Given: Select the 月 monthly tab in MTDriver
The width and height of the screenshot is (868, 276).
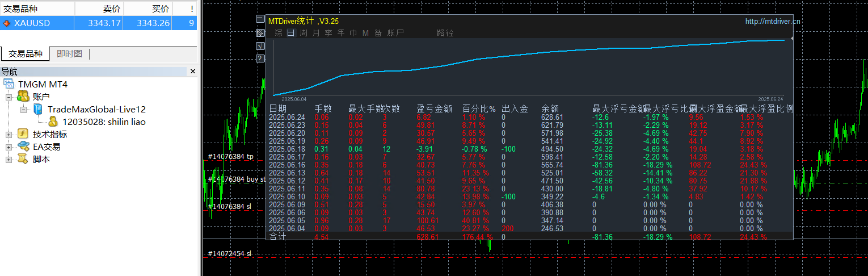Looking at the screenshot, I should pyautogui.click(x=316, y=33).
